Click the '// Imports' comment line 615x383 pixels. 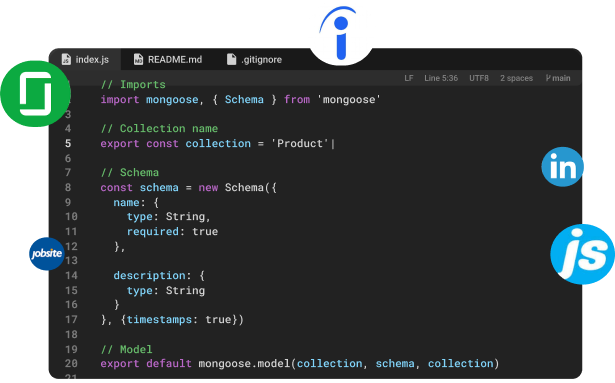(133, 84)
